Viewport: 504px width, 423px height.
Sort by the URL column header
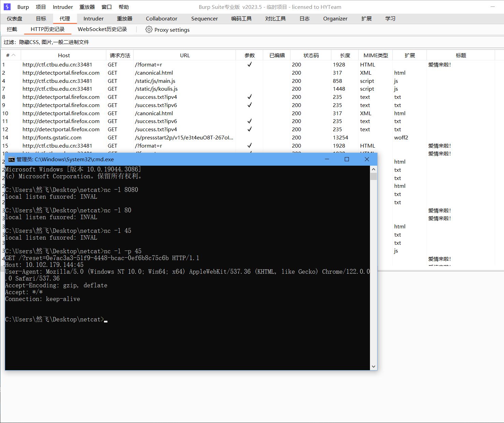point(185,55)
